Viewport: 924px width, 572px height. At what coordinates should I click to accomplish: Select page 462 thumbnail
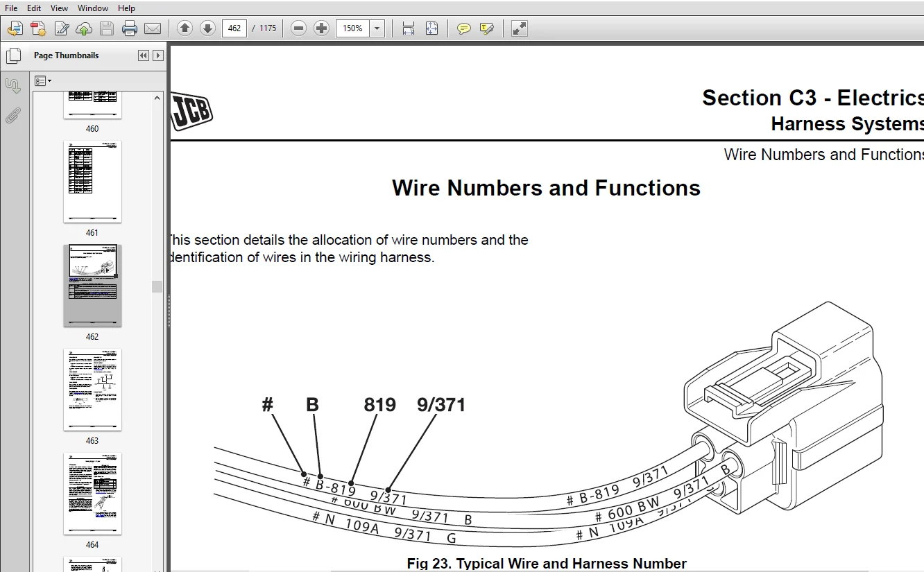coord(92,286)
